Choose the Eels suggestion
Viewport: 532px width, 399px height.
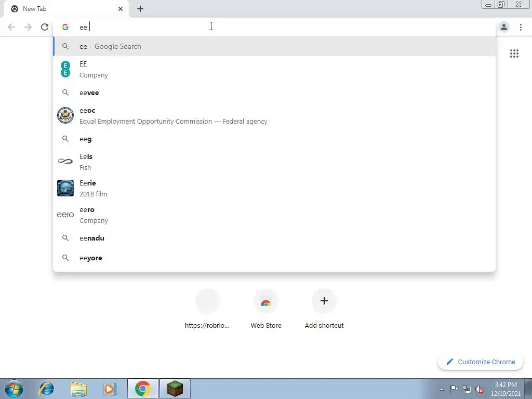(274, 162)
